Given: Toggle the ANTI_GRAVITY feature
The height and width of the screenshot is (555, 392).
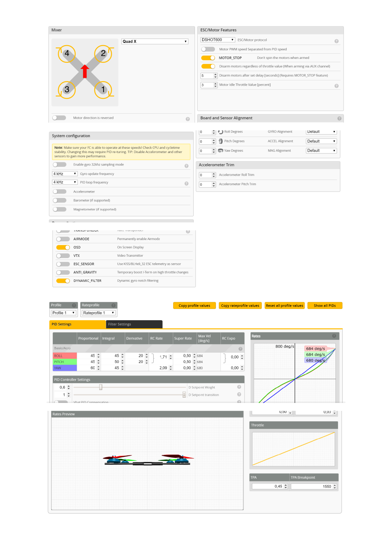Looking at the screenshot, I should (63, 272).
